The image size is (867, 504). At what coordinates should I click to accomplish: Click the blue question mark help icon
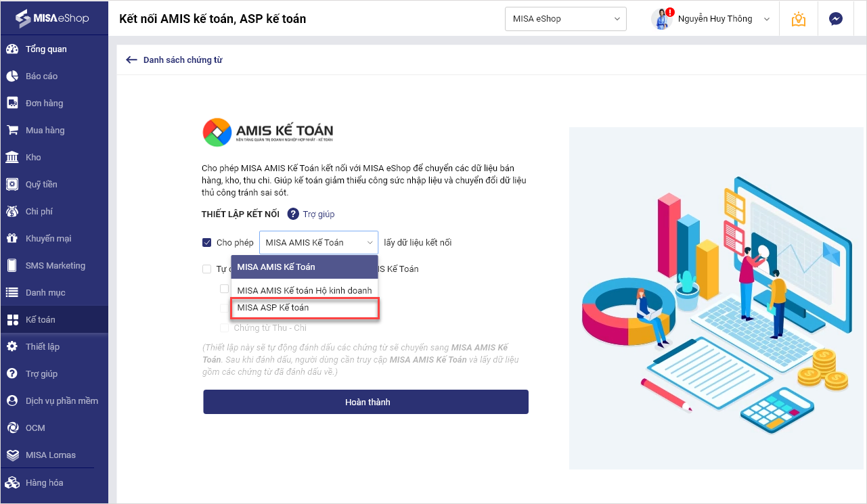click(293, 214)
